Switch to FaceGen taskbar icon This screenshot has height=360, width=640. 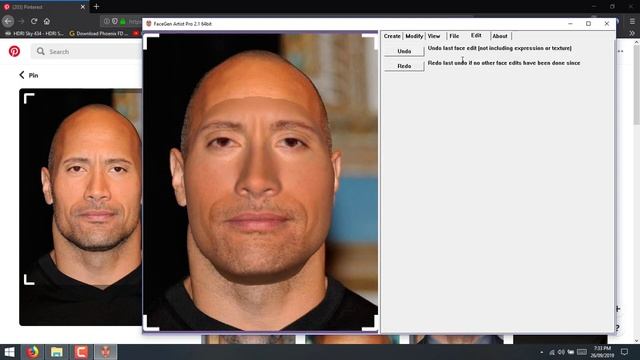click(105, 352)
